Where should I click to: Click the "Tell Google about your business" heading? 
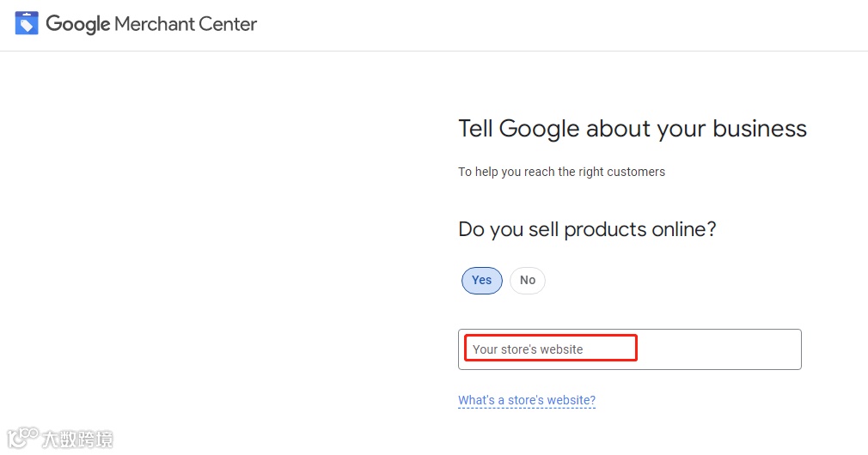click(x=633, y=129)
